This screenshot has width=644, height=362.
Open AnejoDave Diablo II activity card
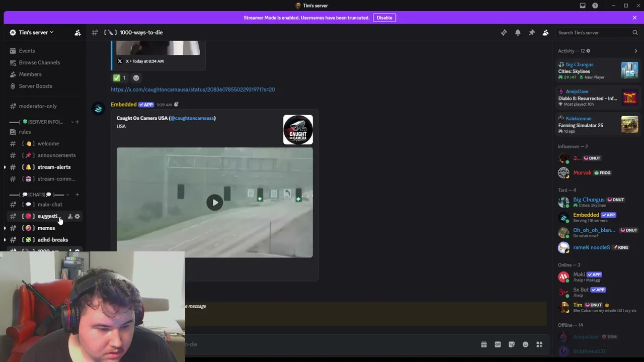pos(598,98)
